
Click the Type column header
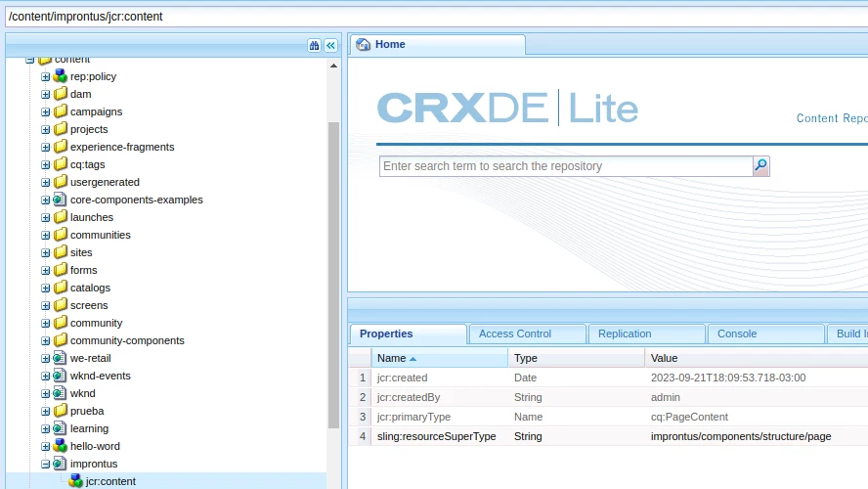[x=577, y=358]
